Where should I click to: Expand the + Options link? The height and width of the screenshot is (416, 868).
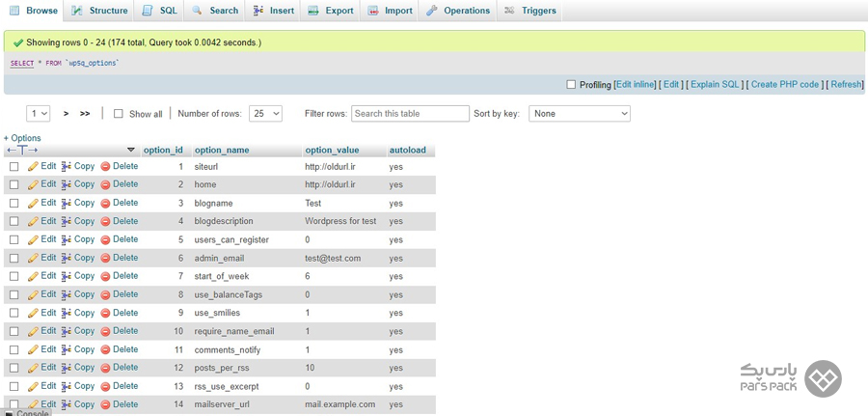(22, 138)
